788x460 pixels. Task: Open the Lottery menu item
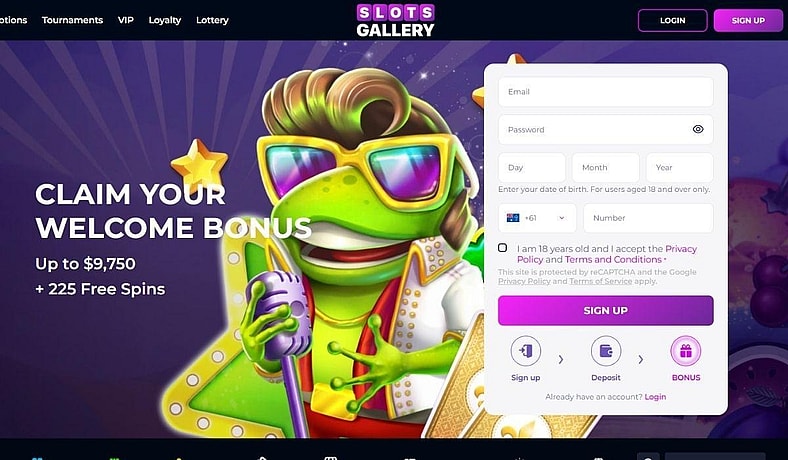[212, 20]
